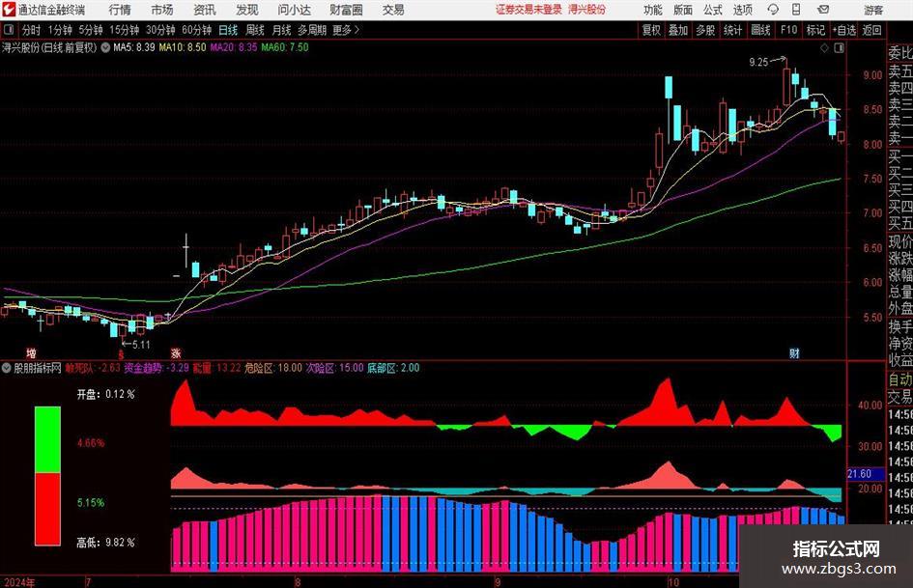Image resolution: width=913 pixels, height=588 pixels.
Task: Click the 复权 toolbar button
Action: [x=651, y=30]
